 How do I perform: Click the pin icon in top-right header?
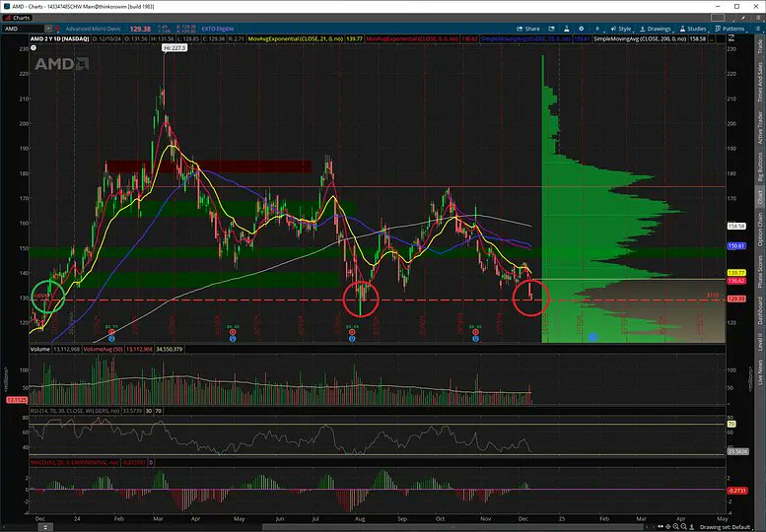click(744, 18)
